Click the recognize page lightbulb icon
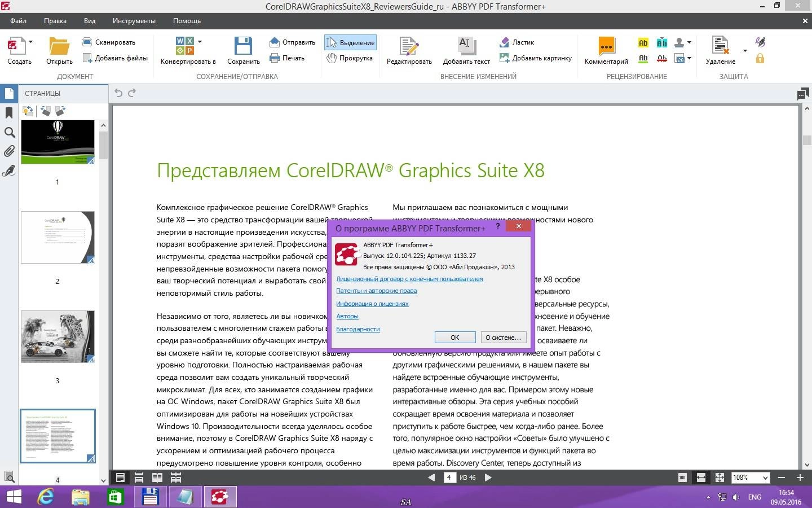This screenshot has height=508, width=812. coord(28,111)
